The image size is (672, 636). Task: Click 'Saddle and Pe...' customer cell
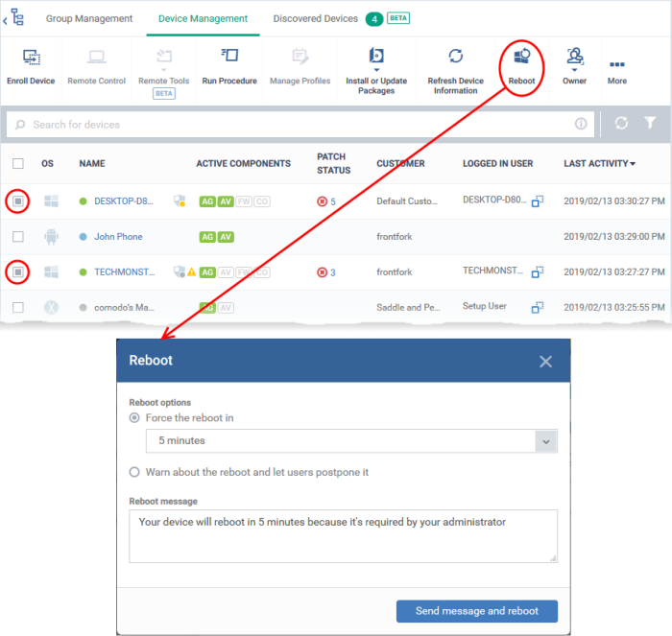[x=408, y=307]
